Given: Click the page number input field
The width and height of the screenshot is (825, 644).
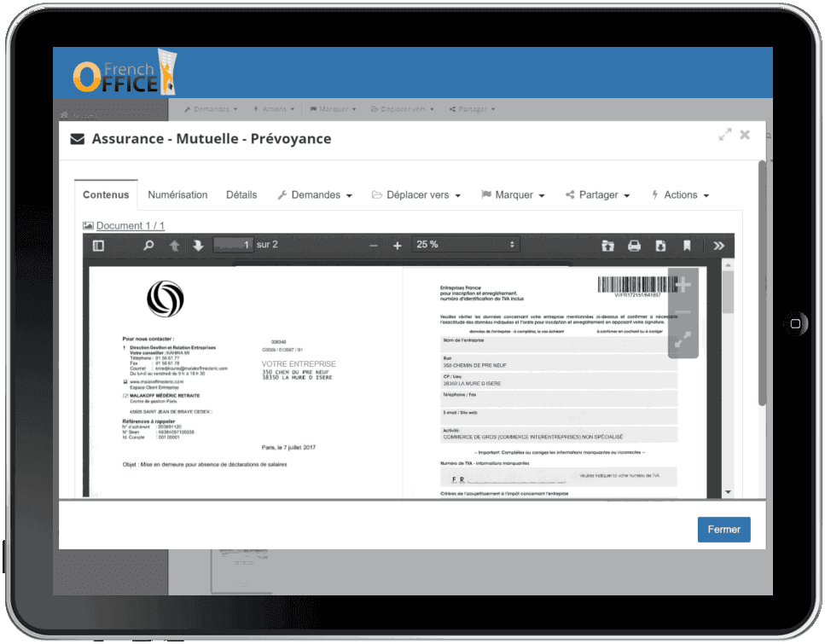Looking at the screenshot, I should (233, 245).
